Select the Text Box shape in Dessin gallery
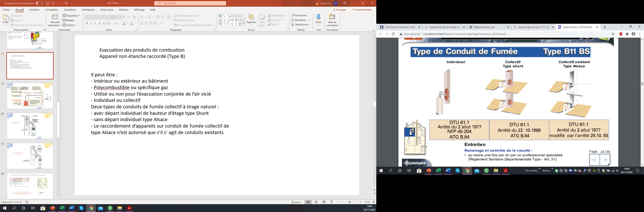 point(220,16)
